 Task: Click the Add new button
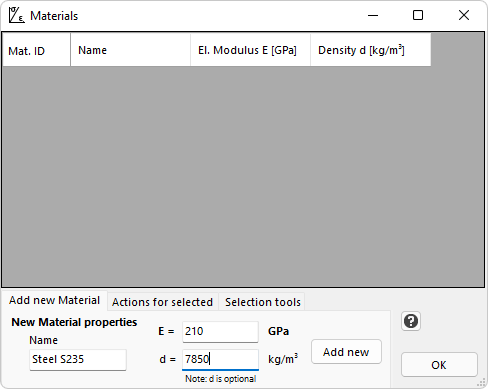click(346, 352)
